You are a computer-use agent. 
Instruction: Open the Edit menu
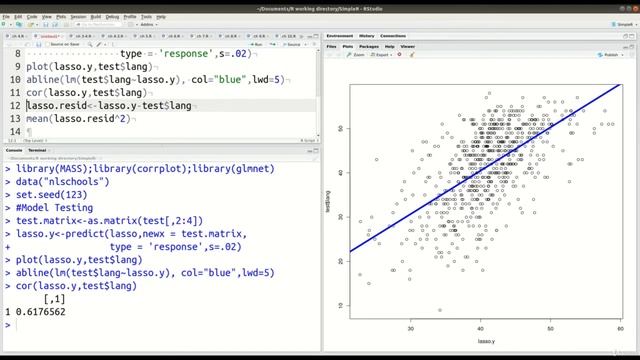18,17
